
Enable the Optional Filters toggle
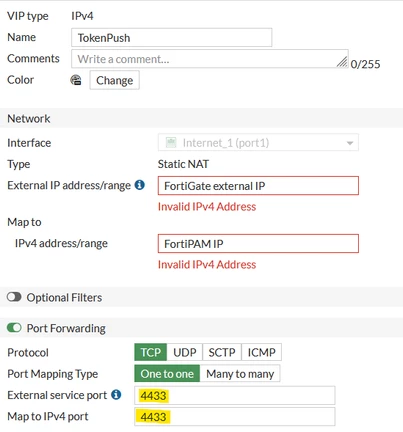(14, 297)
